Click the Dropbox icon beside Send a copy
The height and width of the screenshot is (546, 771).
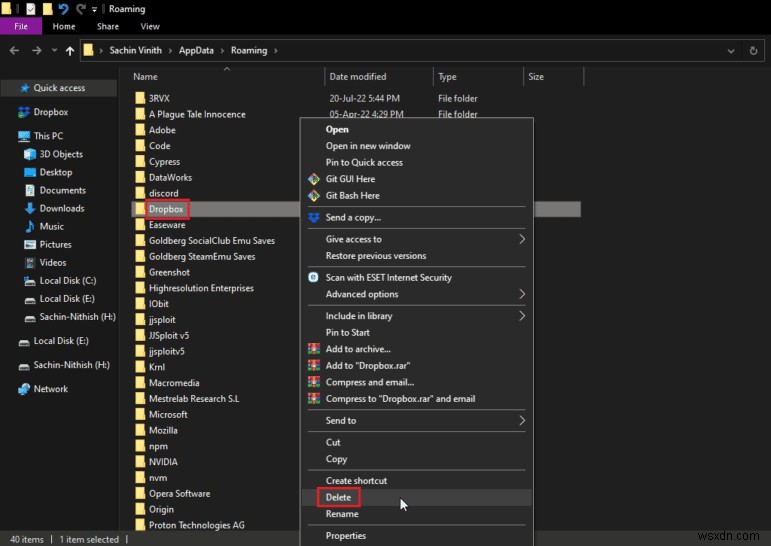[314, 217]
